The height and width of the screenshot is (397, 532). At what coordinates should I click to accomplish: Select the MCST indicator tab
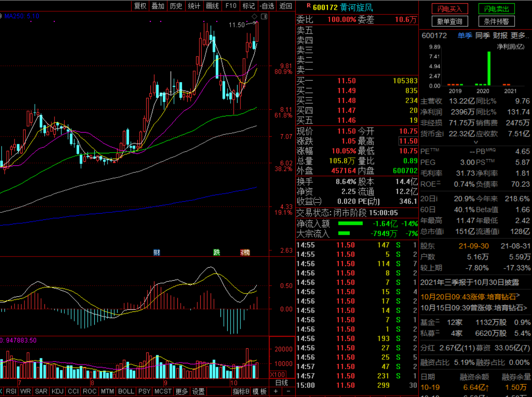coord(163,392)
